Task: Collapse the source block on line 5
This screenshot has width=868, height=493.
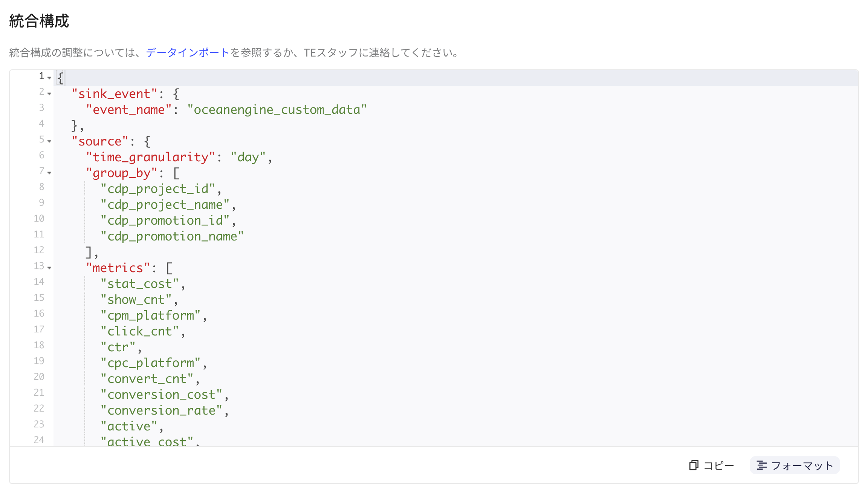Action: (49, 141)
